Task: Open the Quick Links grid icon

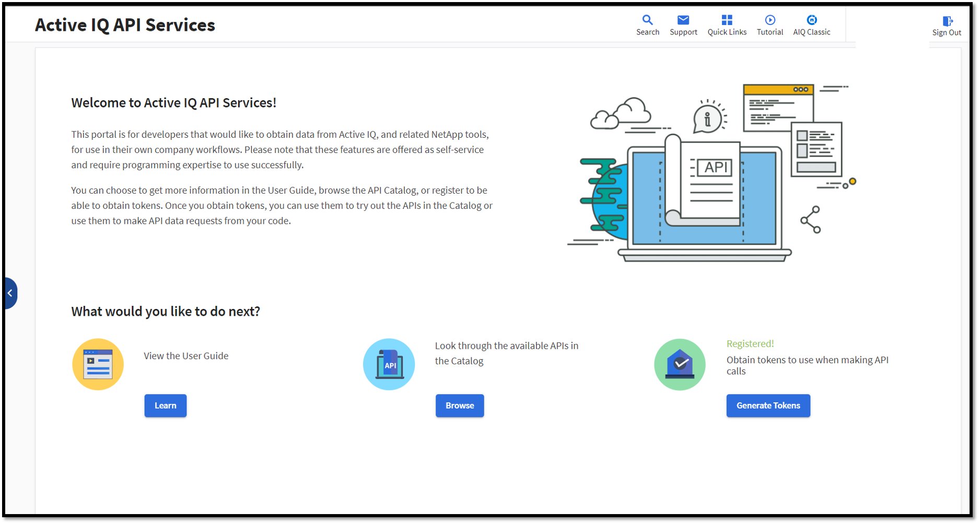Action: coord(727,20)
